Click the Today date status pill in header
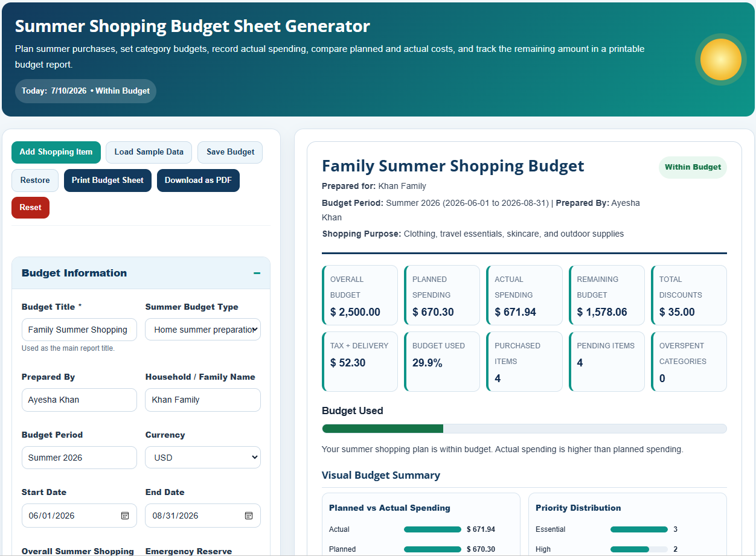 tap(86, 91)
